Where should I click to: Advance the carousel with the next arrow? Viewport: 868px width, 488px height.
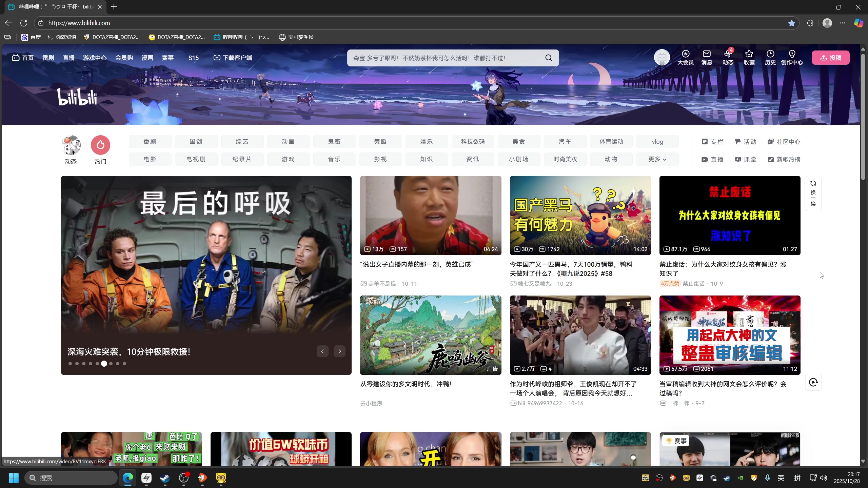pyautogui.click(x=339, y=351)
